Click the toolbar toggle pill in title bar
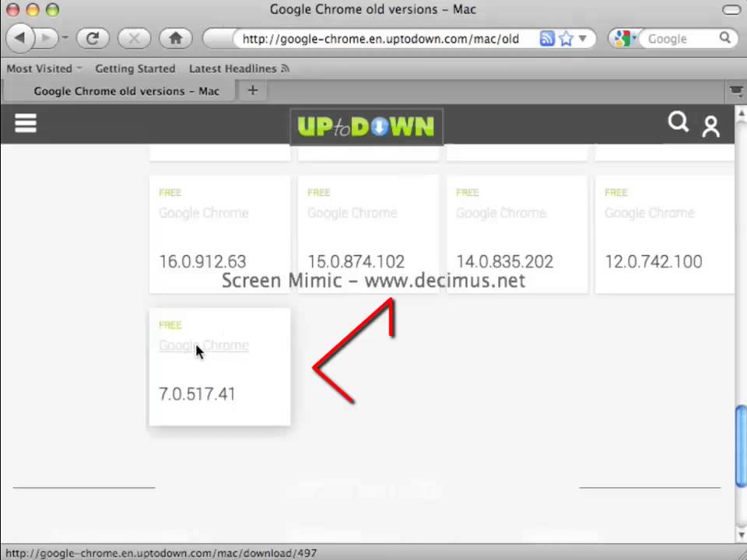The image size is (747, 560). click(x=731, y=9)
